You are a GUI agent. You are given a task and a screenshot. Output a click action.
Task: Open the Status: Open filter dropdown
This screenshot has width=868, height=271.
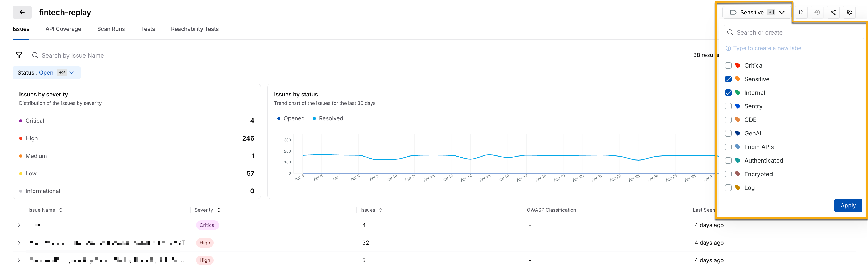pos(46,73)
